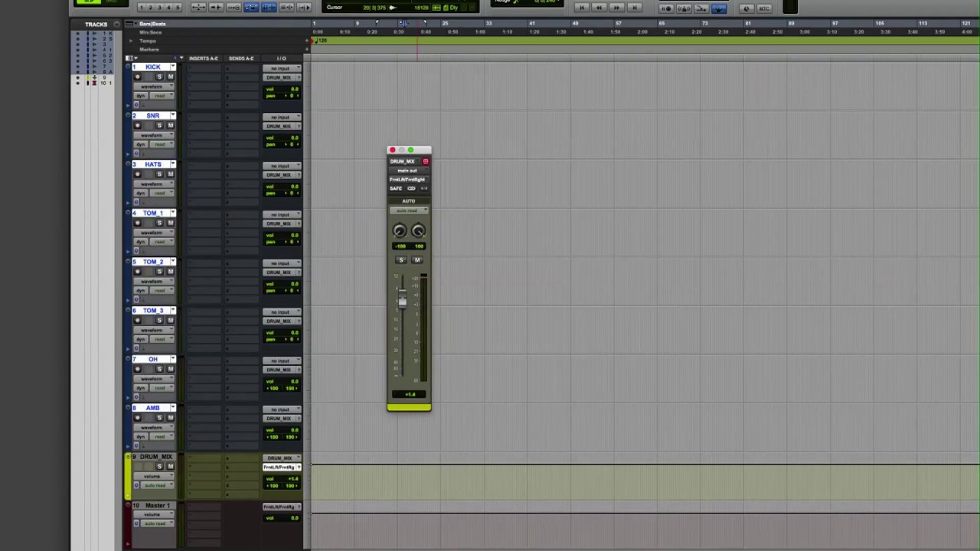The image size is (980, 551).
Task: Mute the KICK track
Action: tap(170, 77)
